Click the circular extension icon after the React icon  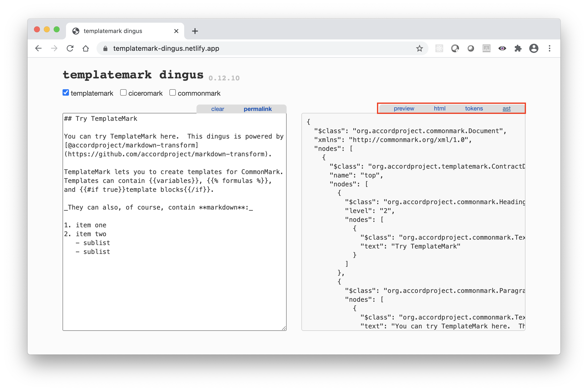coord(455,48)
